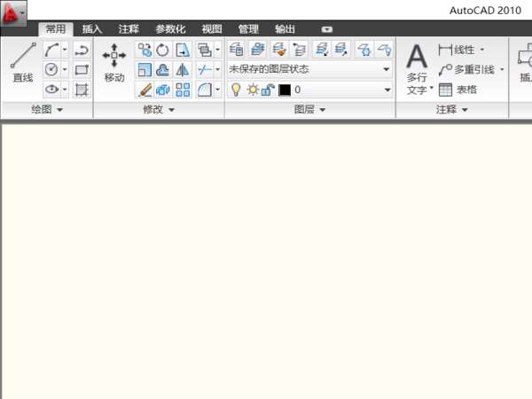Select the Mirror tool icon
This screenshot has width=532, height=399.
[x=183, y=70]
